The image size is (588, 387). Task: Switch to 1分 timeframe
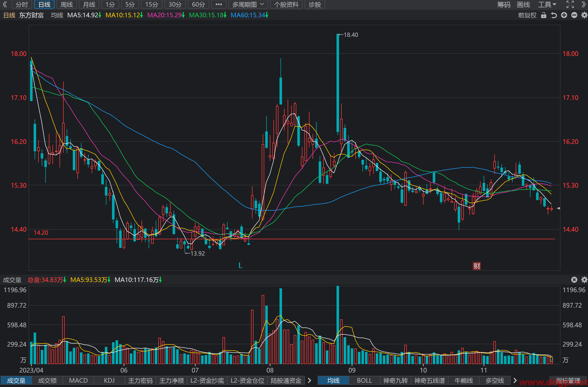coord(110,4)
